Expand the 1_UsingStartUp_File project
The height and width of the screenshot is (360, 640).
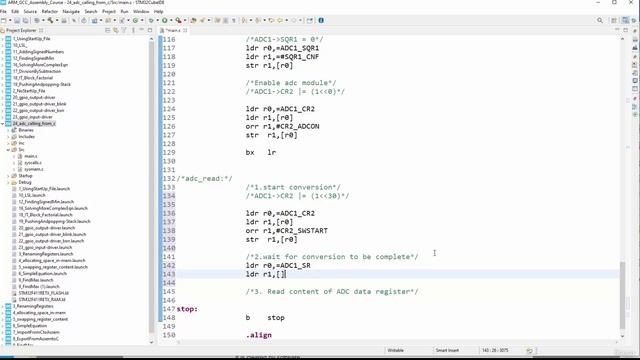2,39
